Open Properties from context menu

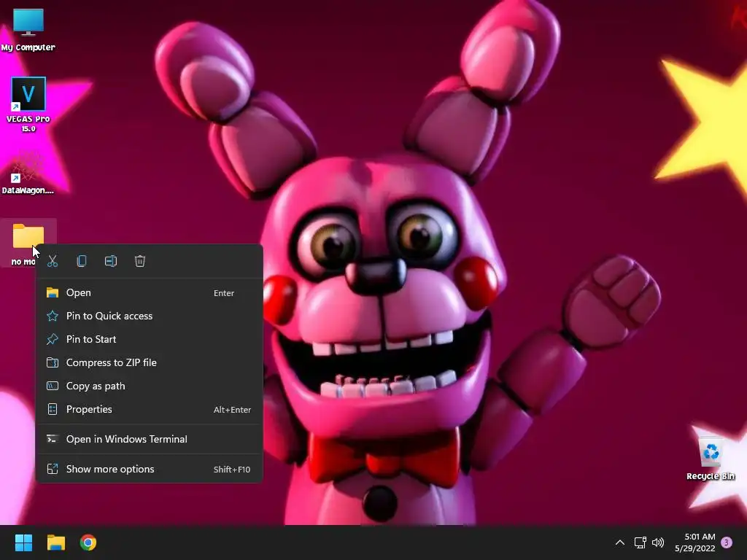150,410
